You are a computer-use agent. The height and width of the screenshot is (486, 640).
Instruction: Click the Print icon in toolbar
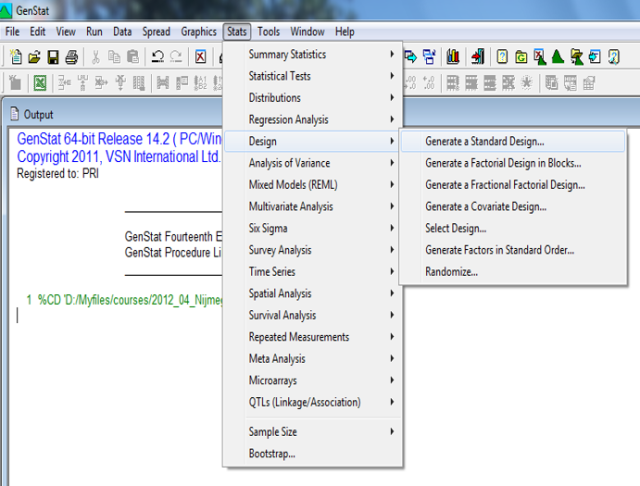[x=71, y=57]
